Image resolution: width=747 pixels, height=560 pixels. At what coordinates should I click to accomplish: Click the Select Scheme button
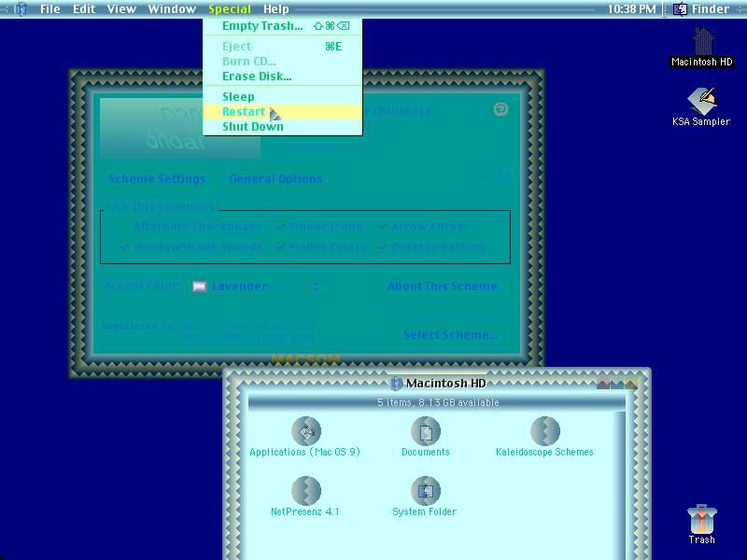coord(451,335)
